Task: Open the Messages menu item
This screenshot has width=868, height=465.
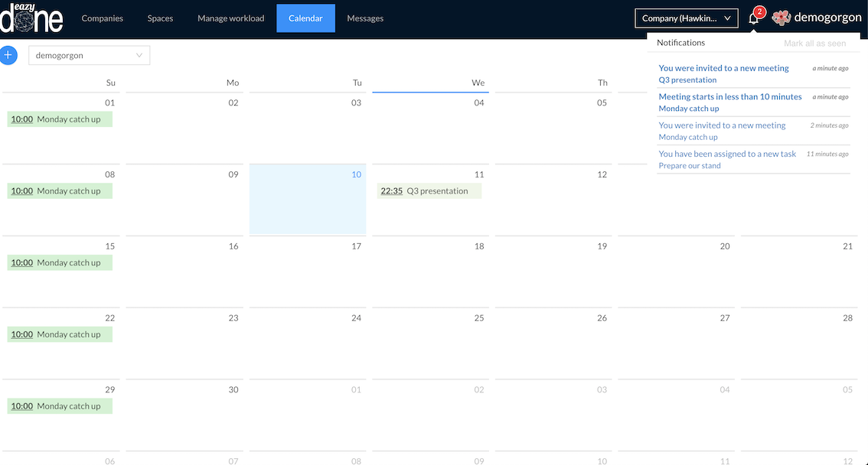Action: pos(365,18)
